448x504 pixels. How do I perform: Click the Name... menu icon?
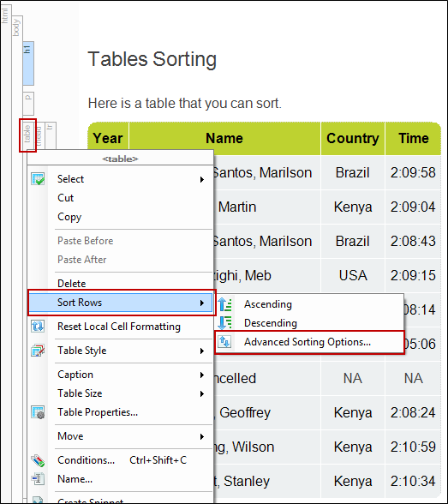point(38,479)
